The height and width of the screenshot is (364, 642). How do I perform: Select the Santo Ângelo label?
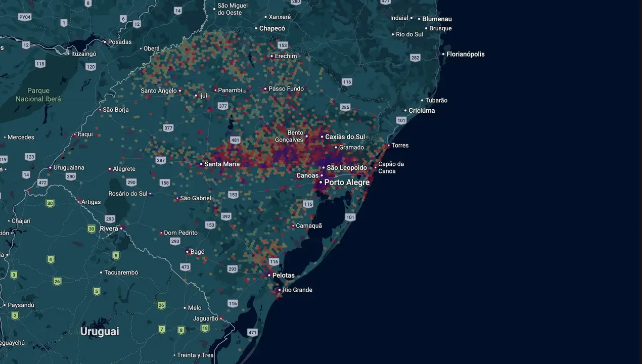pos(159,90)
